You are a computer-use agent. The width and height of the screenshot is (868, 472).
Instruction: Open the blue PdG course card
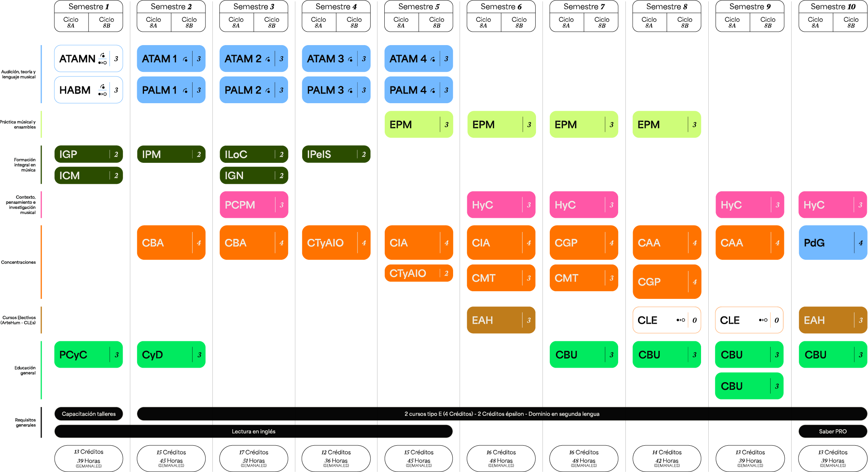click(x=833, y=242)
